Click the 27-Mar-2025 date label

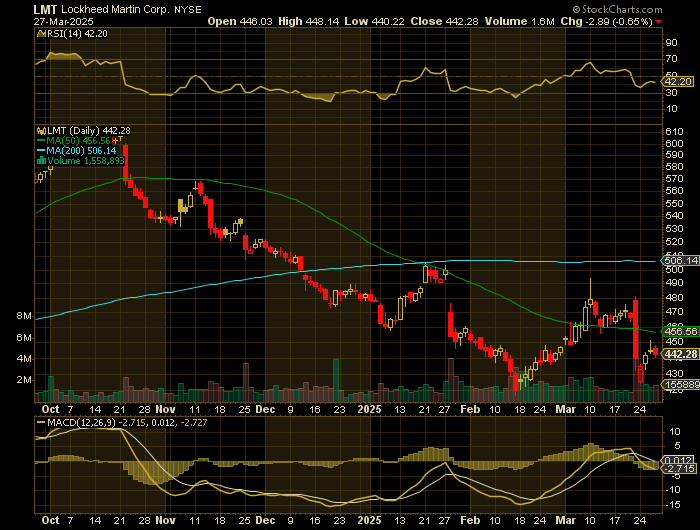(63, 22)
